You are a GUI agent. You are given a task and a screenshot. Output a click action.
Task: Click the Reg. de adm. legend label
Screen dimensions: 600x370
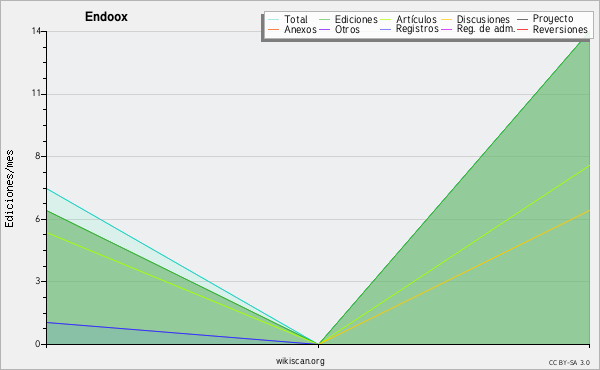486,29
